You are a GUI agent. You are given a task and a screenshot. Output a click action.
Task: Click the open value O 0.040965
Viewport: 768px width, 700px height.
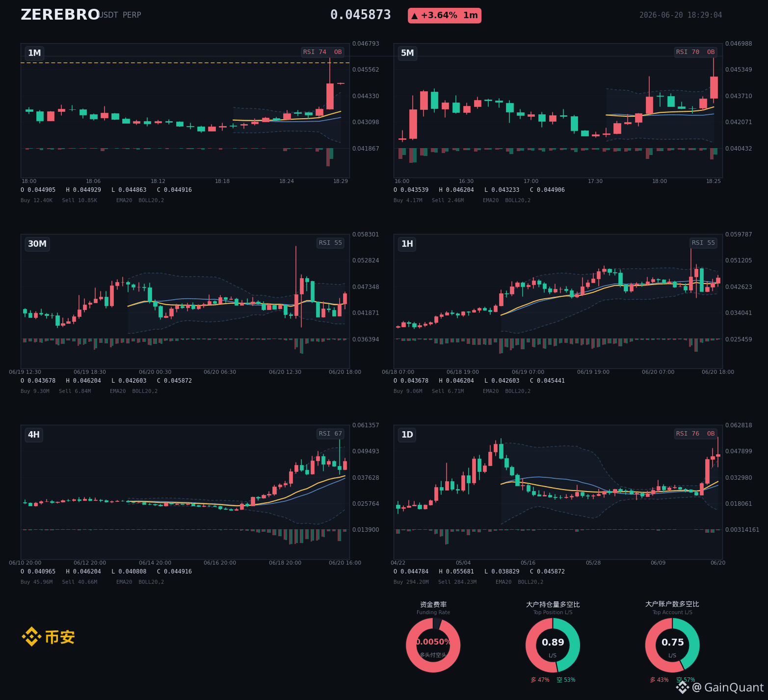pyautogui.click(x=38, y=571)
